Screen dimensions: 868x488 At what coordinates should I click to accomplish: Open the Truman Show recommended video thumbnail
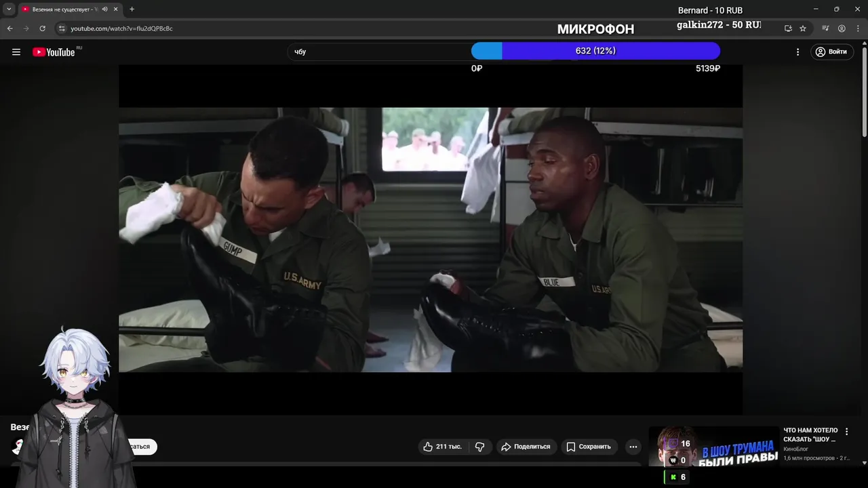point(713,446)
